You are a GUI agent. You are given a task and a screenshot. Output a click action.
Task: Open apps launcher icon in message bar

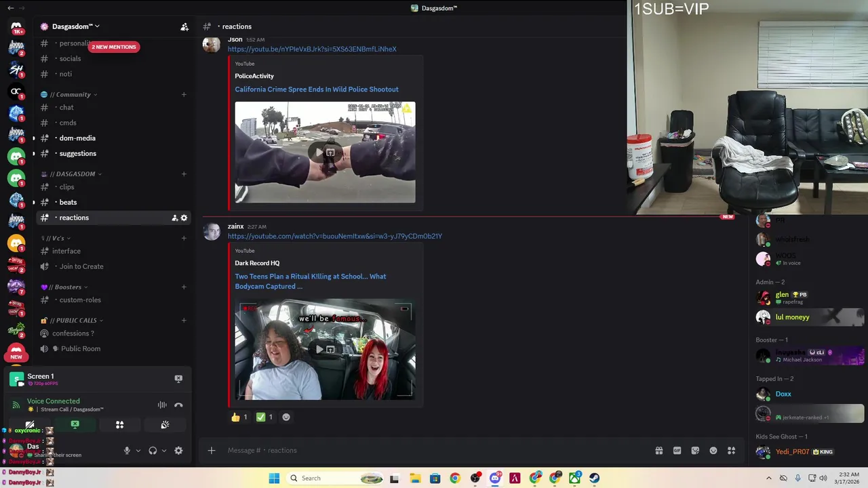click(x=732, y=451)
